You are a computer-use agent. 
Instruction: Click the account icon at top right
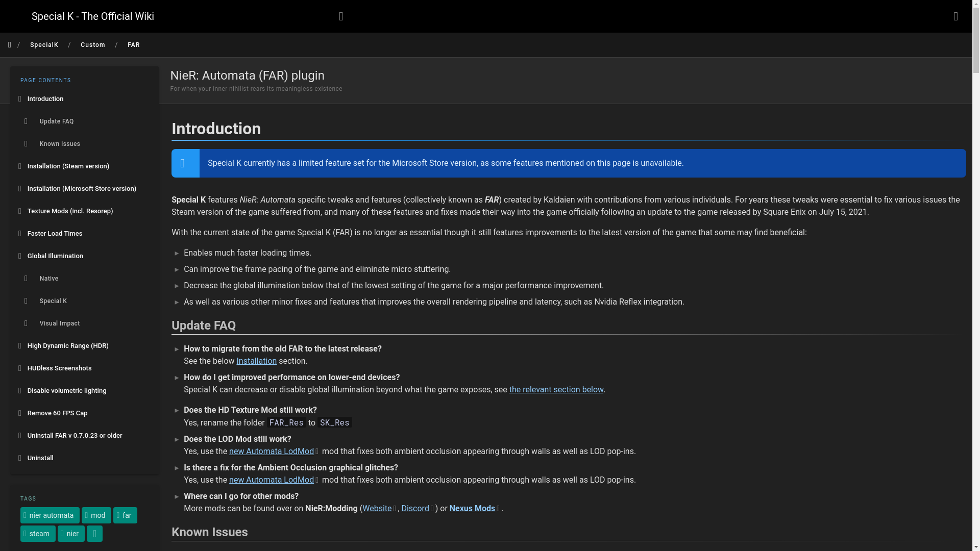coord(956,16)
